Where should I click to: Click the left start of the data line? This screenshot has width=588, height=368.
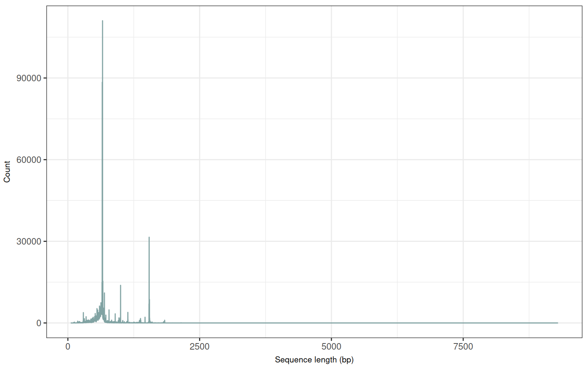coord(71,323)
